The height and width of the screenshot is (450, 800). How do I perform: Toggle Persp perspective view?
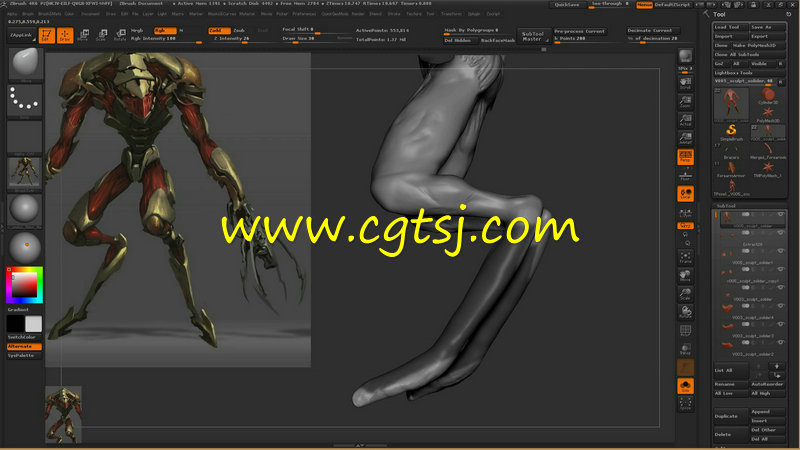(x=685, y=157)
